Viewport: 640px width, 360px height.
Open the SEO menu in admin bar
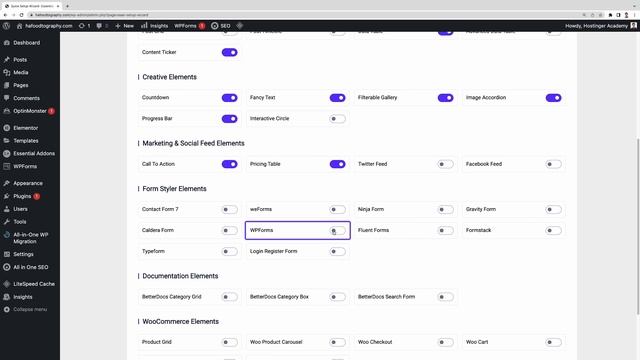221,26
